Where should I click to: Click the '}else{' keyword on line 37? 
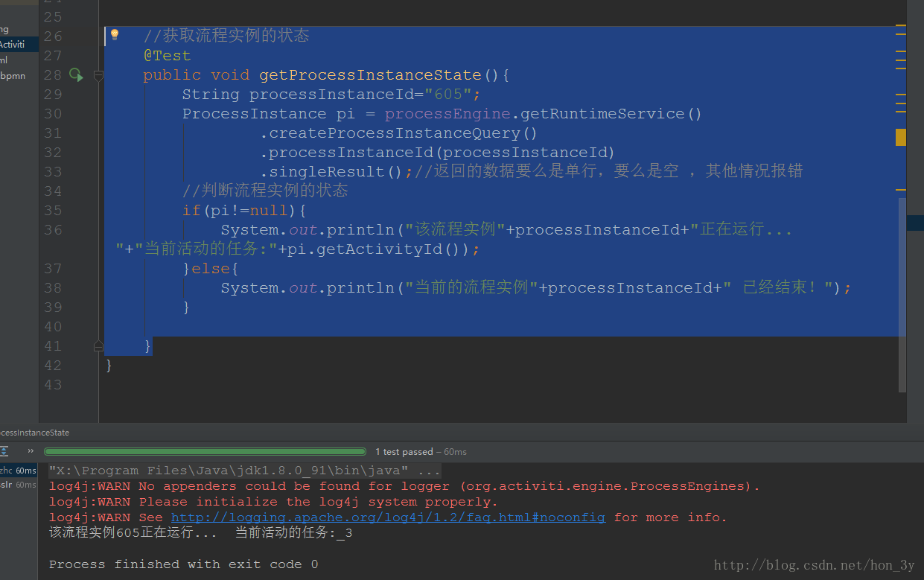211,269
